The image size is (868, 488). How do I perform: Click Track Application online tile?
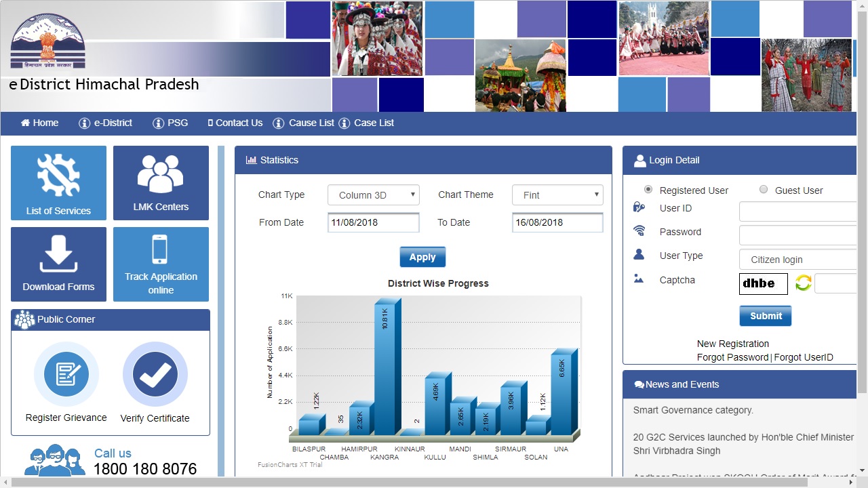coord(161,264)
